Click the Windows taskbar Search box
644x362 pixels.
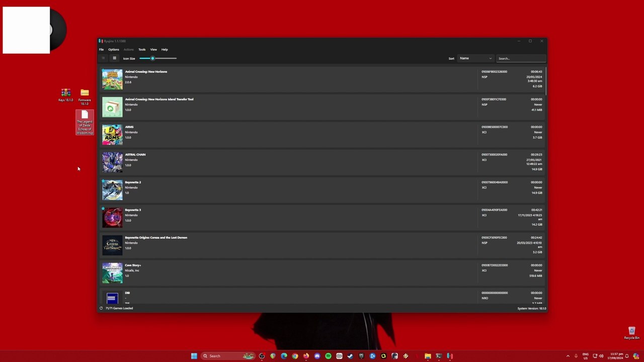point(227,356)
